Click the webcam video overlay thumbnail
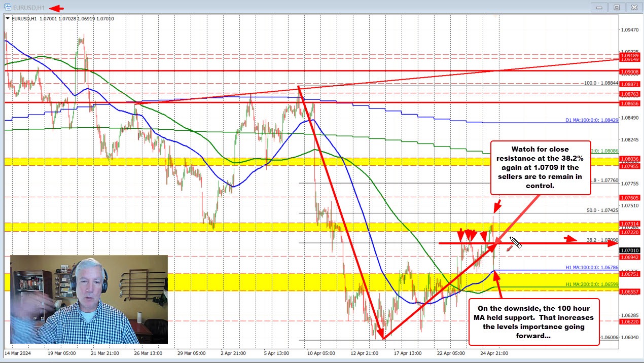 click(89, 300)
